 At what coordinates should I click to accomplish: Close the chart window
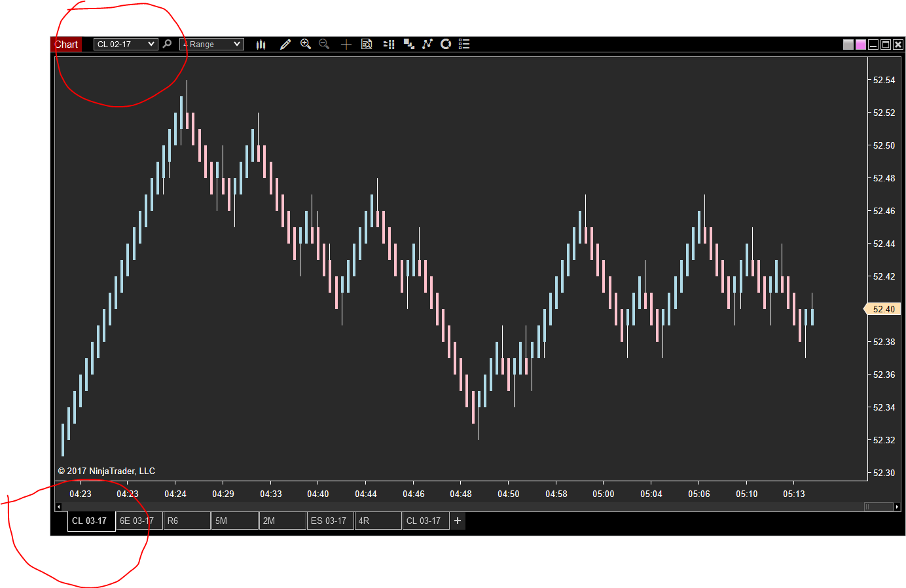pos(898,45)
